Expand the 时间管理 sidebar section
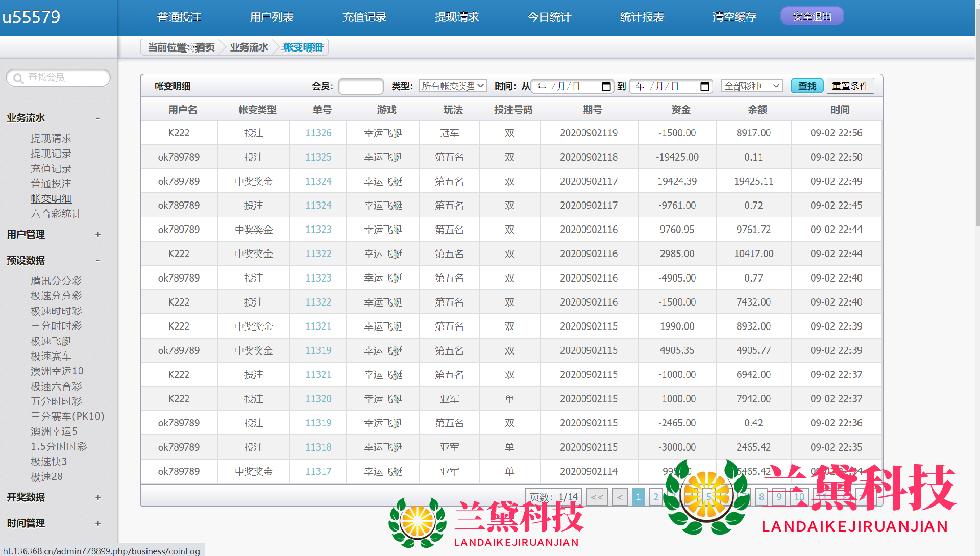Screen dimensions: 980x556 (97, 523)
